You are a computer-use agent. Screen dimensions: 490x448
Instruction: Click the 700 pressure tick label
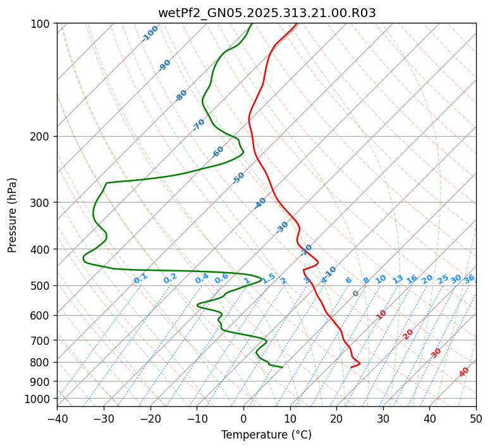42,340
